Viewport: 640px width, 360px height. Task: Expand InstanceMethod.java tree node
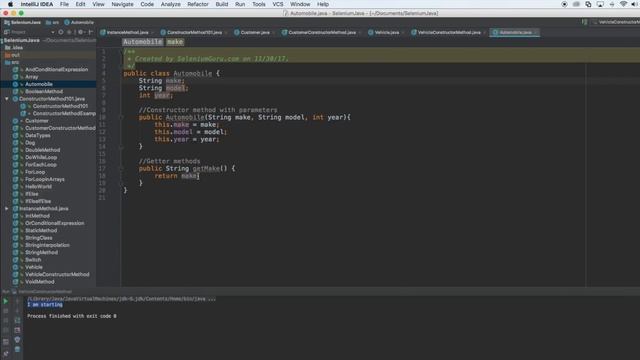pyautogui.click(x=7, y=209)
